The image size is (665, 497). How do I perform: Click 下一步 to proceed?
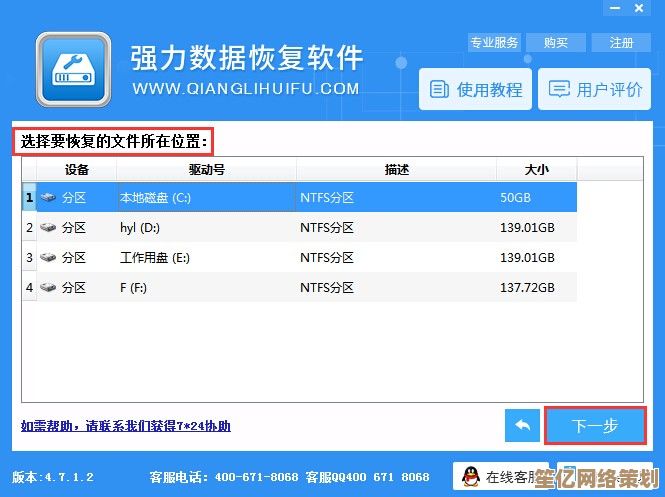(x=594, y=426)
